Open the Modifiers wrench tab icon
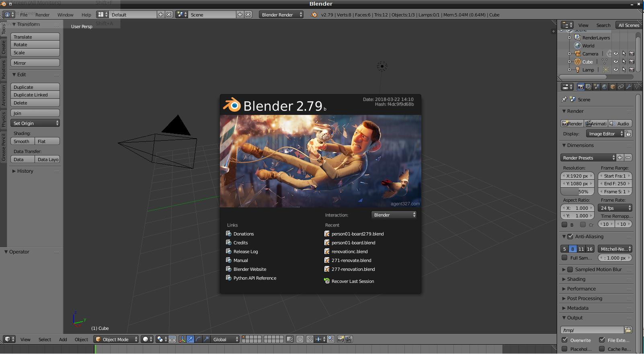The width and height of the screenshot is (644, 354). click(629, 87)
